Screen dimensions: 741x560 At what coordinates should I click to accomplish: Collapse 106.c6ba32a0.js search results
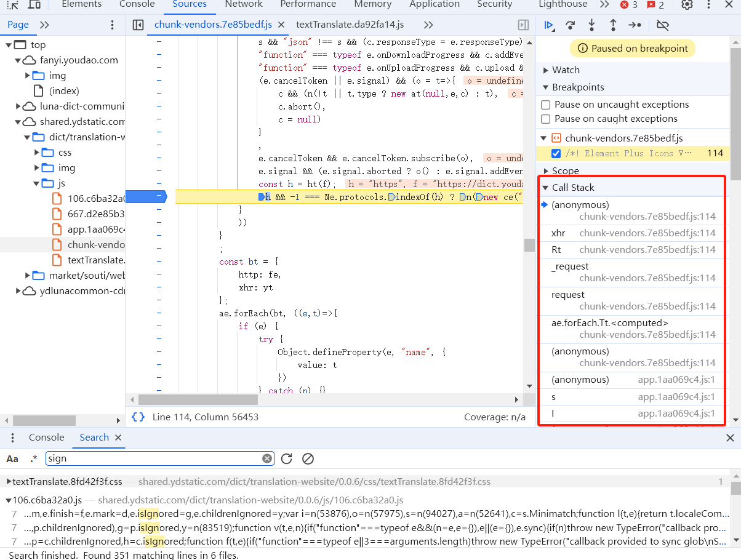click(9, 500)
